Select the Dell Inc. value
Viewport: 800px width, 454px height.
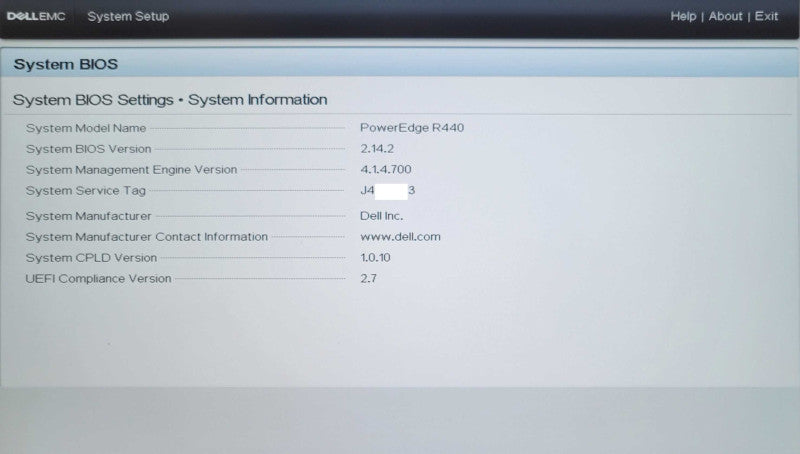click(381, 216)
